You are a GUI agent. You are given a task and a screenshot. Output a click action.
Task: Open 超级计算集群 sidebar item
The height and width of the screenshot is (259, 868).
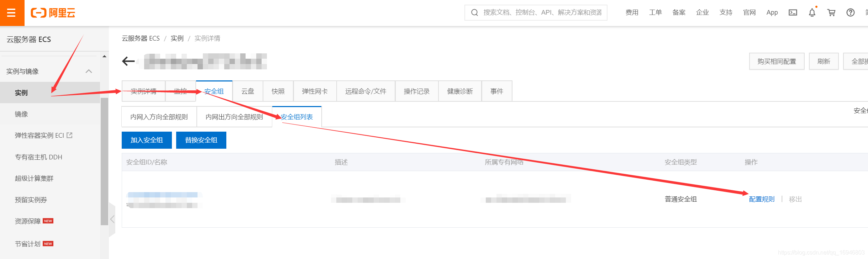tap(34, 178)
